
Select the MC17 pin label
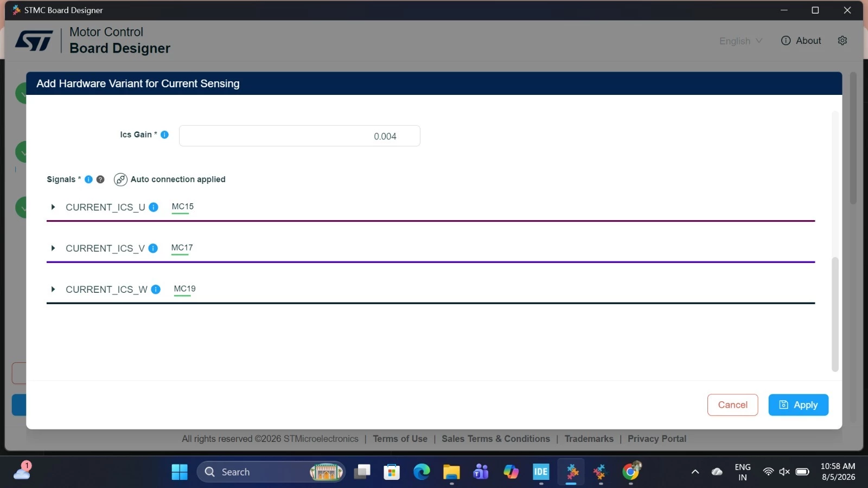coord(182,248)
